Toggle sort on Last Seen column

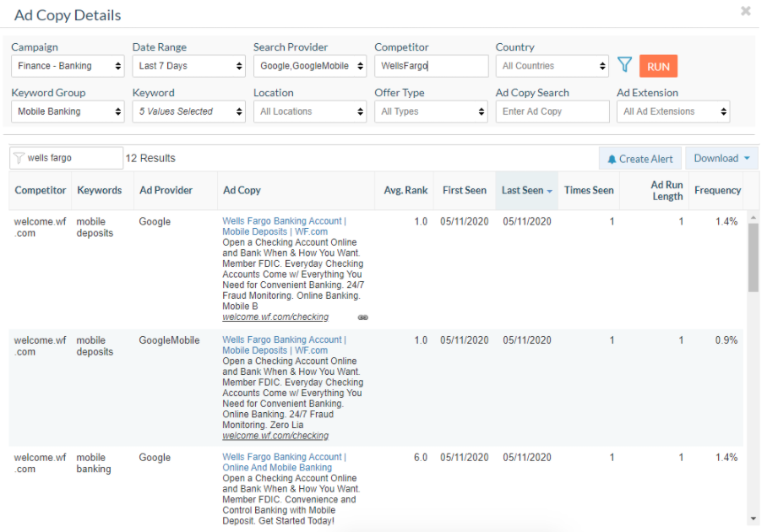526,190
